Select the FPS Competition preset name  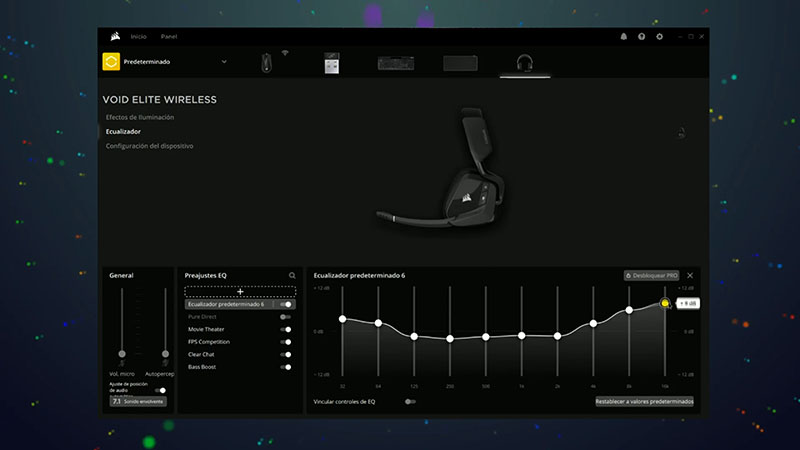[x=209, y=342]
